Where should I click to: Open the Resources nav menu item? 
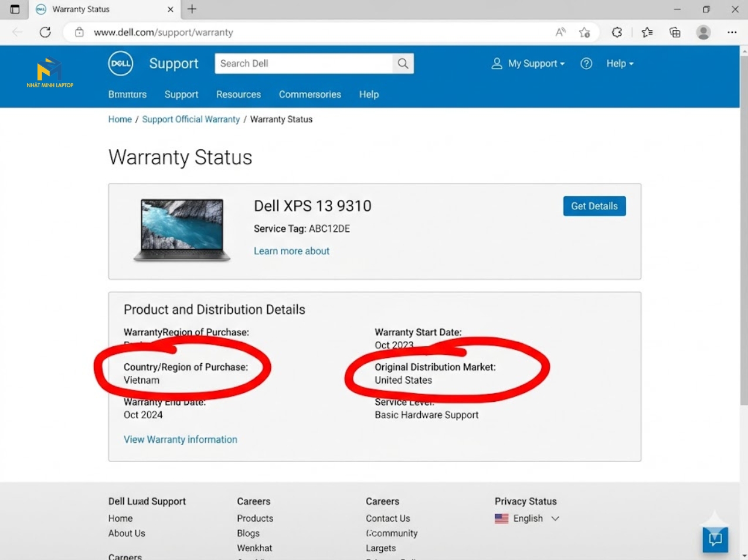tap(239, 94)
